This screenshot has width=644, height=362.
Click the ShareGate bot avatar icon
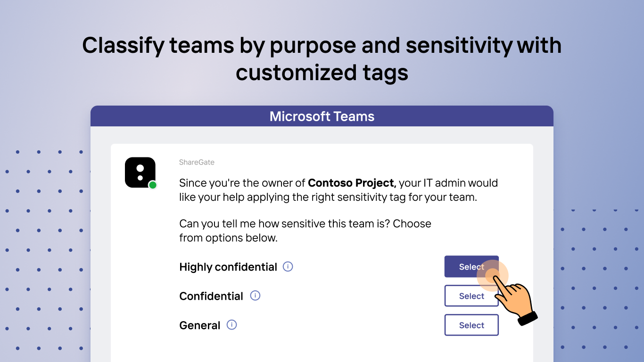coord(140,173)
